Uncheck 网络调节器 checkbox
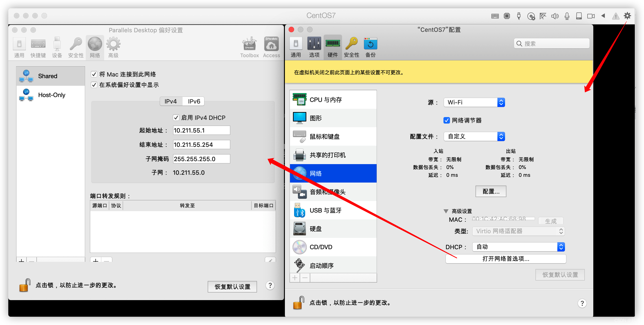The height and width of the screenshot is (325, 644). 446,120
